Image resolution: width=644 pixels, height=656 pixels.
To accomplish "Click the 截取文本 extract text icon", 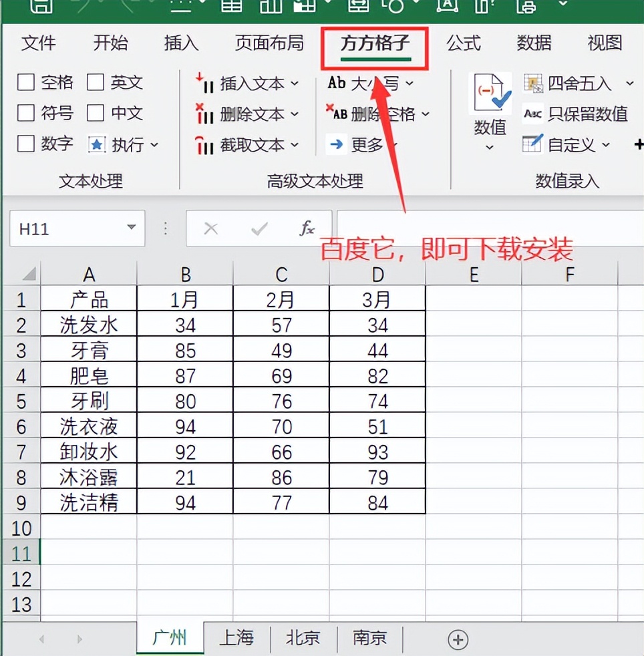I will coord(204,145).
